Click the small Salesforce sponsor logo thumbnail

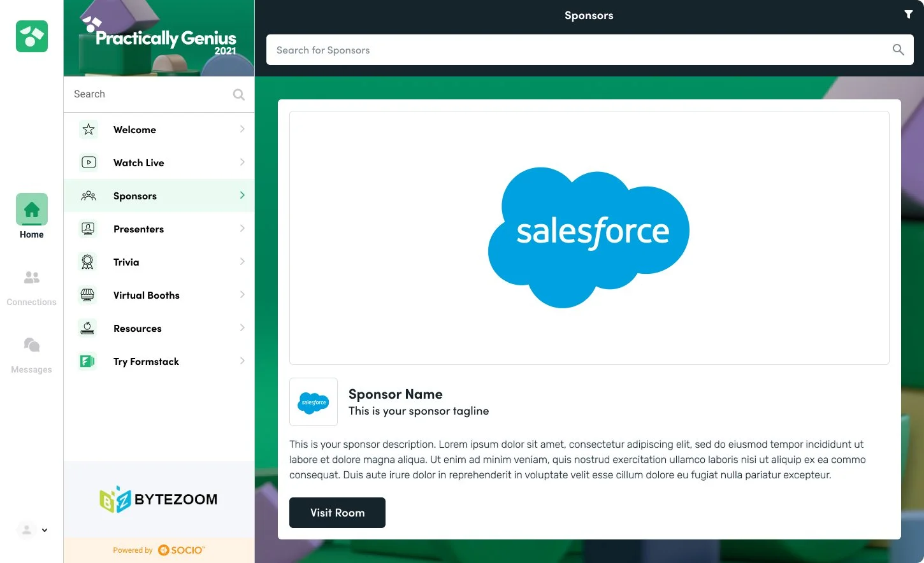314,402
